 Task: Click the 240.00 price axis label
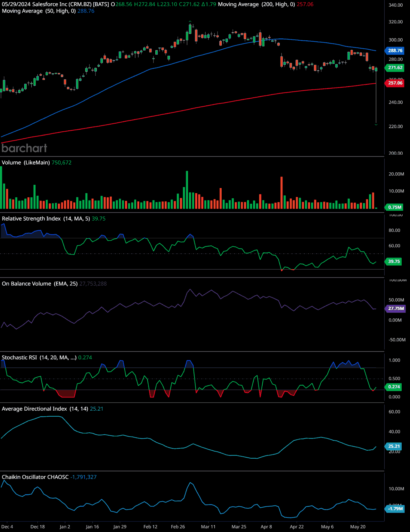[x=396, y=102]
